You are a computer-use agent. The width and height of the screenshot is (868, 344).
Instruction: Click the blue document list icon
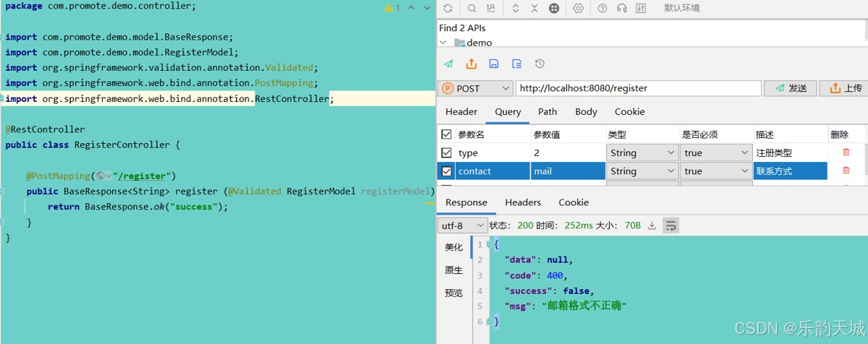pyautogui.click(x=516, y=64)
